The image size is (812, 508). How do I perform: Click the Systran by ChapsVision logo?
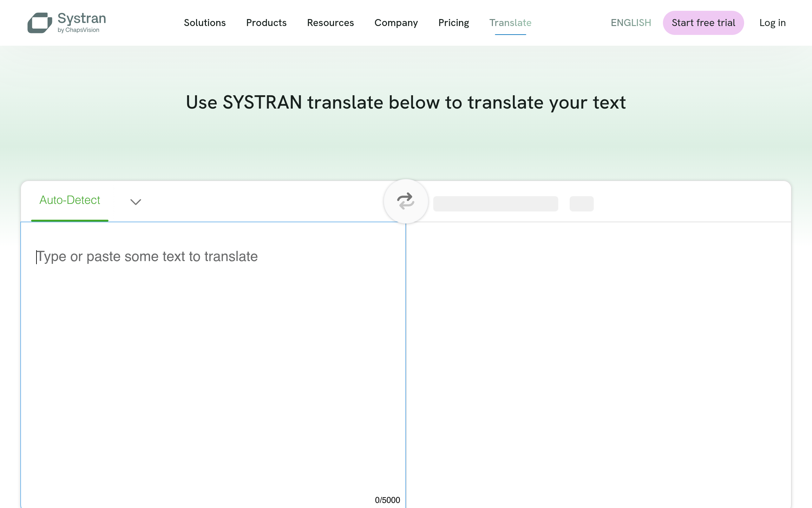pyautogui.click(x=67, y=23)
